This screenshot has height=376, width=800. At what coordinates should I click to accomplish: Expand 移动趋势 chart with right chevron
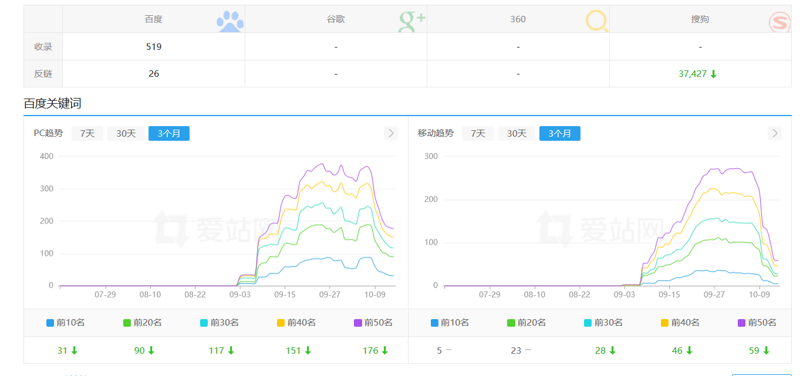click(x=774, y=134)
